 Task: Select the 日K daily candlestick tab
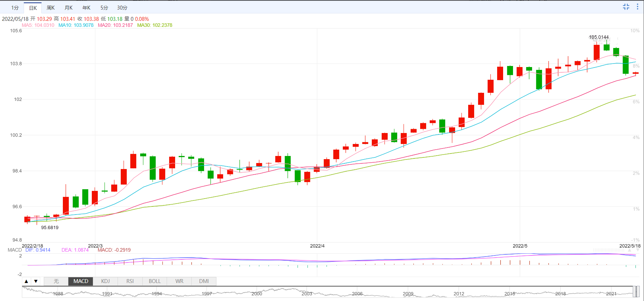tap(33, 8)
